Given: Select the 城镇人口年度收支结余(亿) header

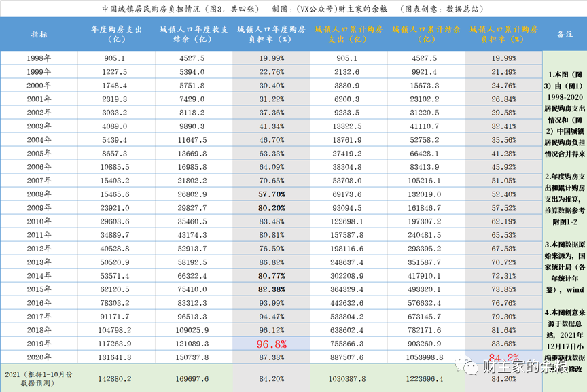Looking at the screenshot, I should [194, 34].
